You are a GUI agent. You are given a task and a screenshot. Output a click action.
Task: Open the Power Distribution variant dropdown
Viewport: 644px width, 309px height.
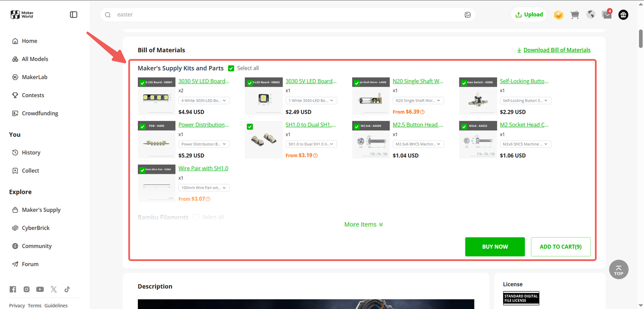pyautogui.click(x=204, y=144)
